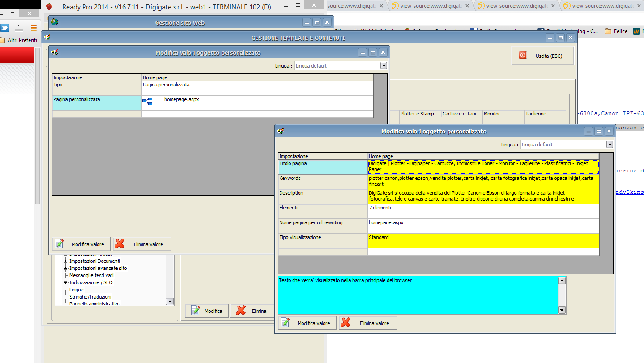Open the Felice bookmarks folder
The image size is (644, 363).
point(616,31)
